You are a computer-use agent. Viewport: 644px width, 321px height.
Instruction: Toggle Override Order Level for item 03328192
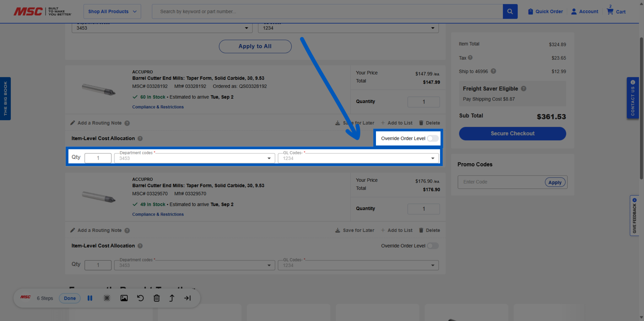click(x=433, y=138)
